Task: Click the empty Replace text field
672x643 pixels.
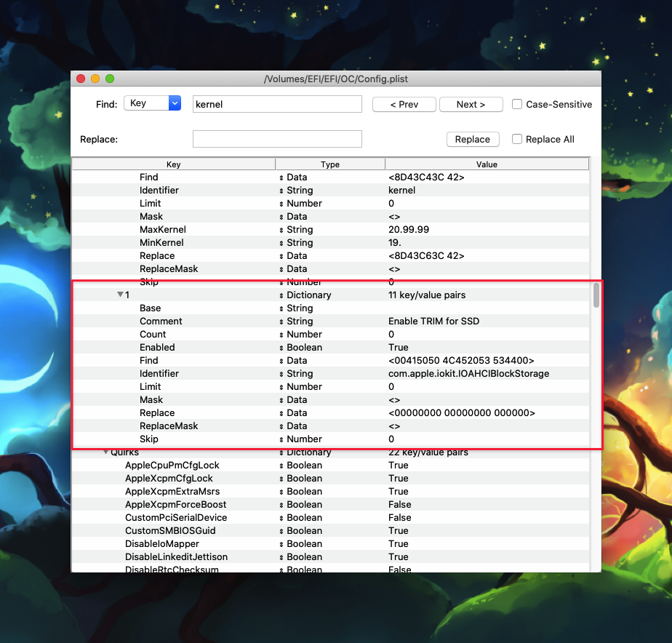Action: click(x=277, y=139)
